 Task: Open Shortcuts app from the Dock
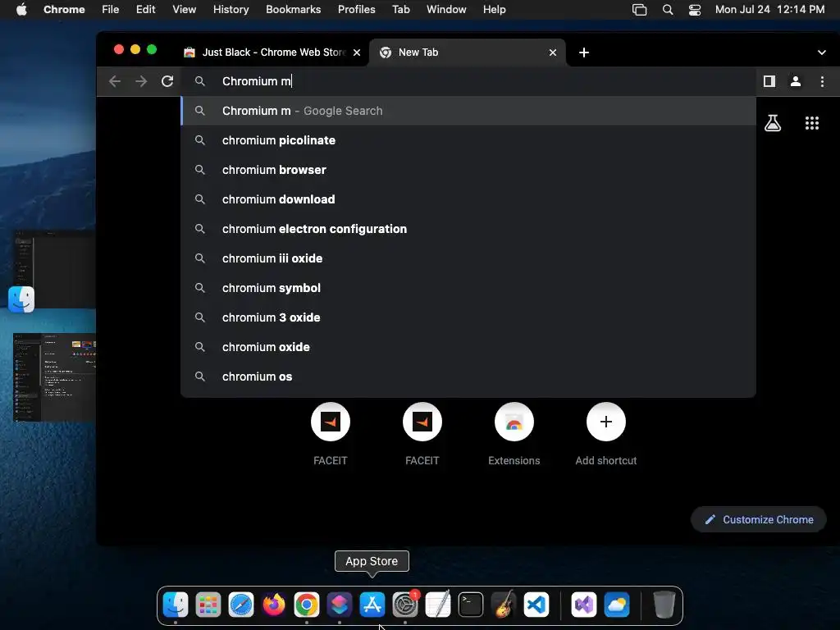tap(340, 605)
